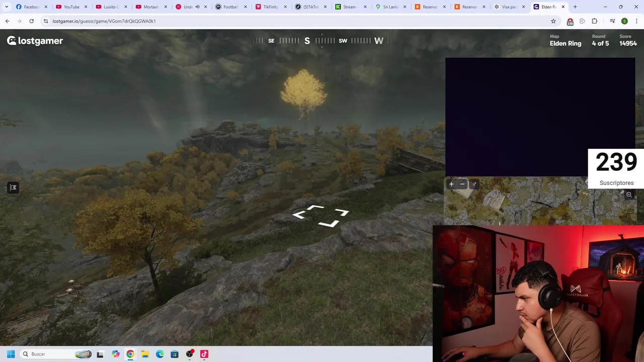This screenshot has height=362, width=644.
Task: Open Task View on the taskbar
Action: [100, 354]
